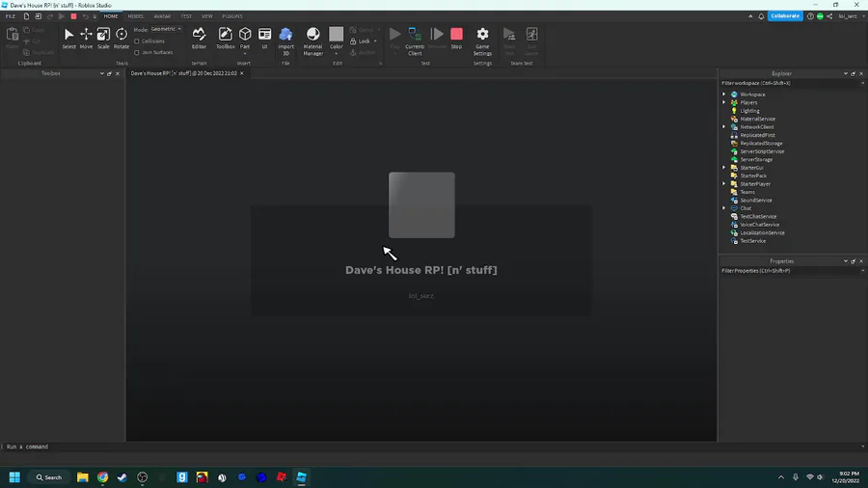Select ServerScriptService in Explorer

pyautogui.click(x=762, y=151)
